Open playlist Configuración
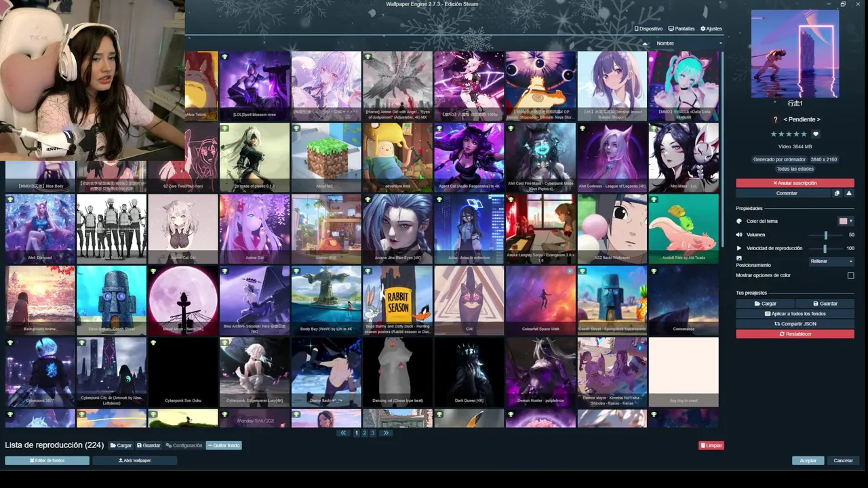The width and height of the screenshot is (868, 488). 184,445
